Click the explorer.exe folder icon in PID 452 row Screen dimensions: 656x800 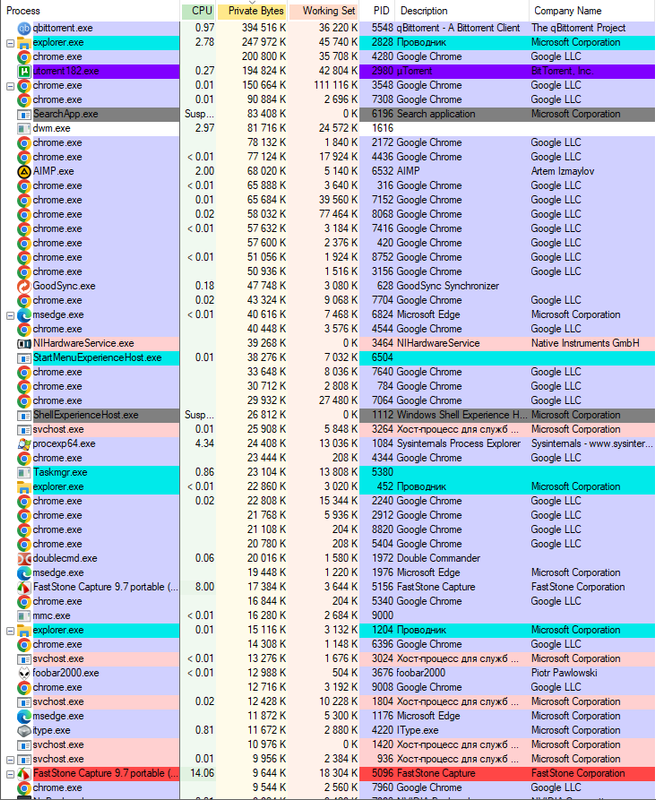point(24,487)
